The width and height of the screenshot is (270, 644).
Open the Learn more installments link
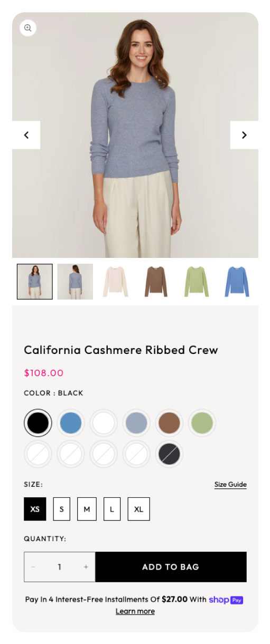[x=135, y=611]
